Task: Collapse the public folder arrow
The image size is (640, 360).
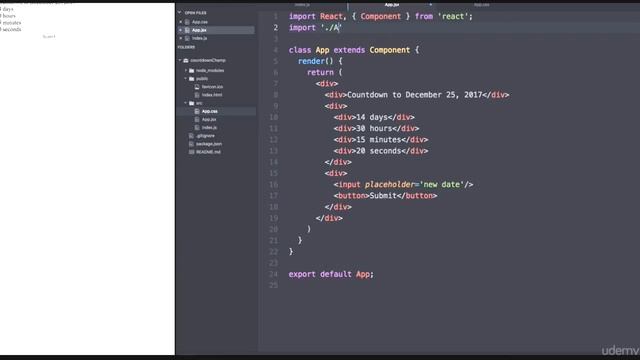Action: [x=186, y=79]
